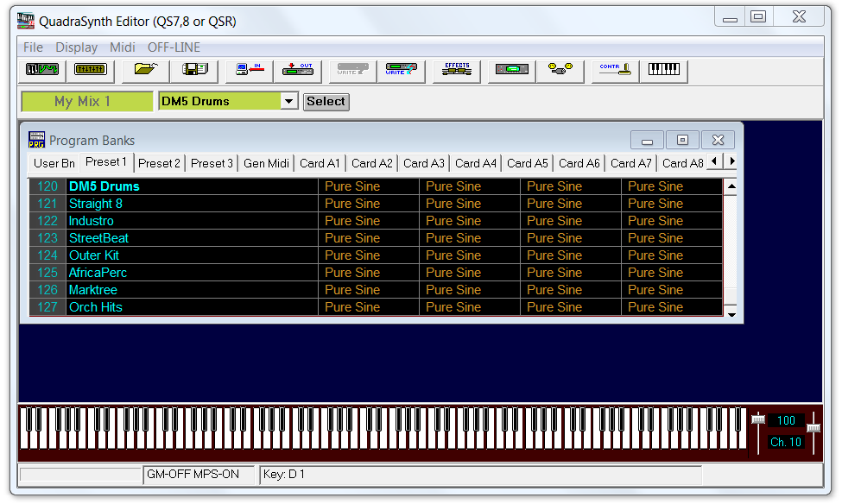
Task: Open the Midi menu
Action: pos(122,47)
